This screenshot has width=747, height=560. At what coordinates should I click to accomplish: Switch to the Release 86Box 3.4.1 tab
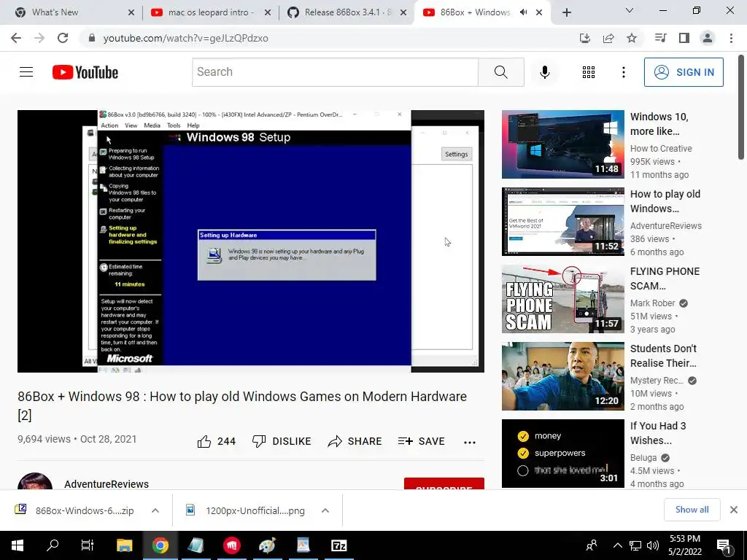click(x=347, y=12)
